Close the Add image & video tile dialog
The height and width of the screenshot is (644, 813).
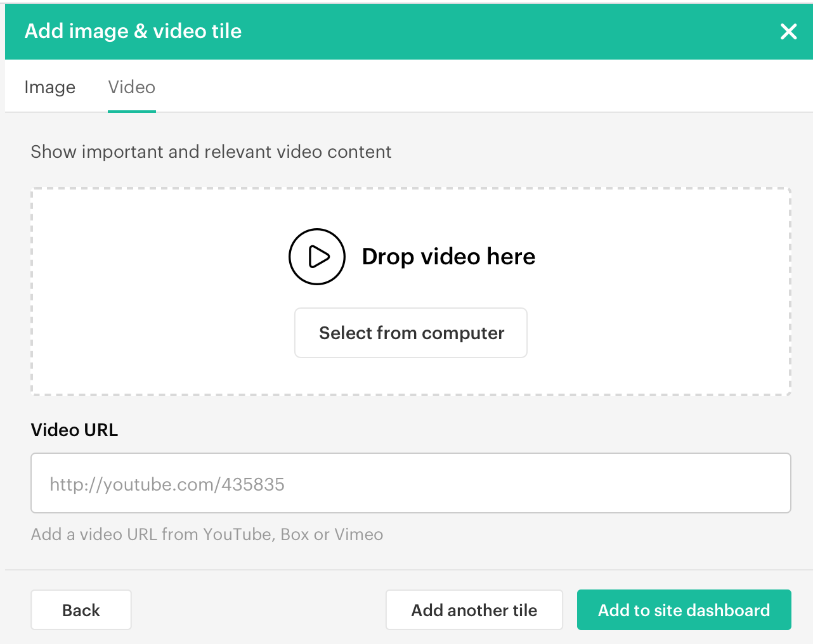[x=788, y=31]
